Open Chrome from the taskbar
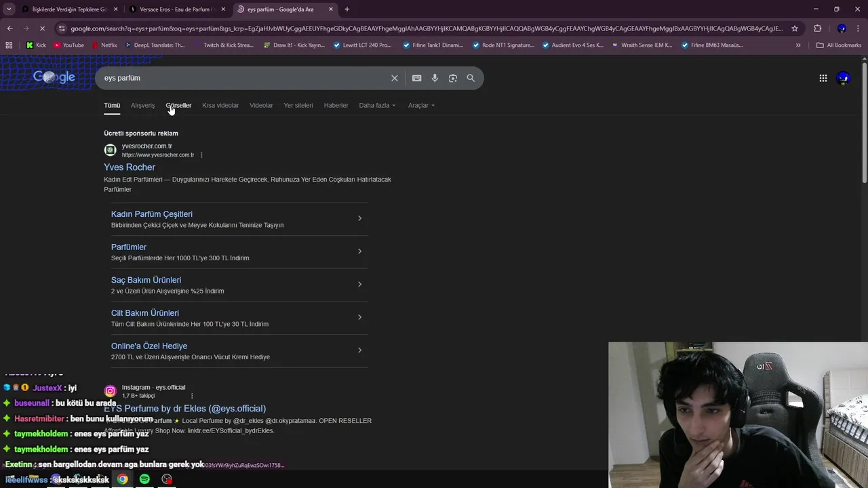This screenshot has height=488, width=868. pos(122,479)
